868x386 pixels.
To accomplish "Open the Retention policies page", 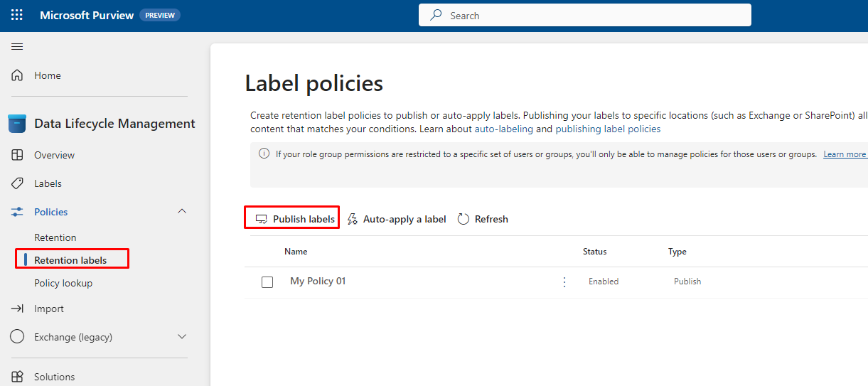I will [55, 237].
